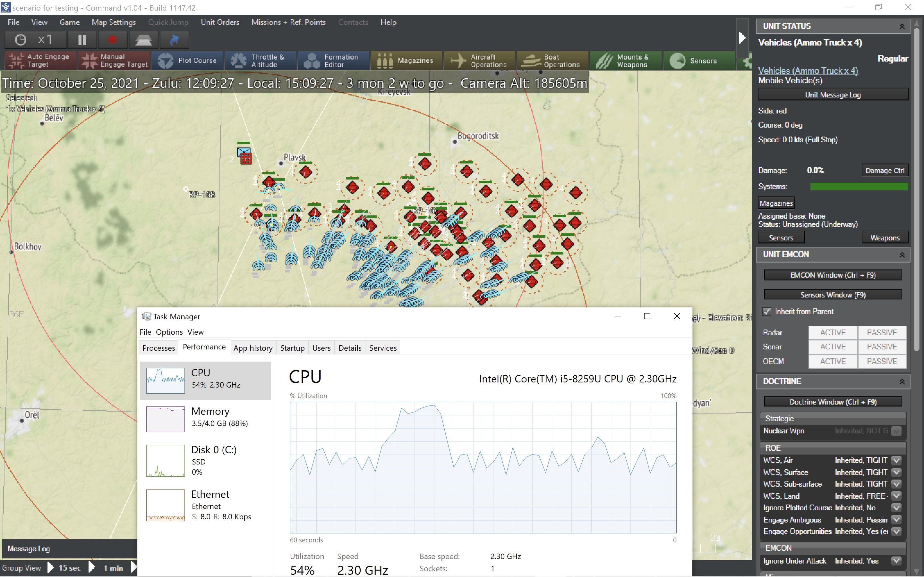Click Unit Message Log button
The image size is (924, 577).
tap(832, 95)
